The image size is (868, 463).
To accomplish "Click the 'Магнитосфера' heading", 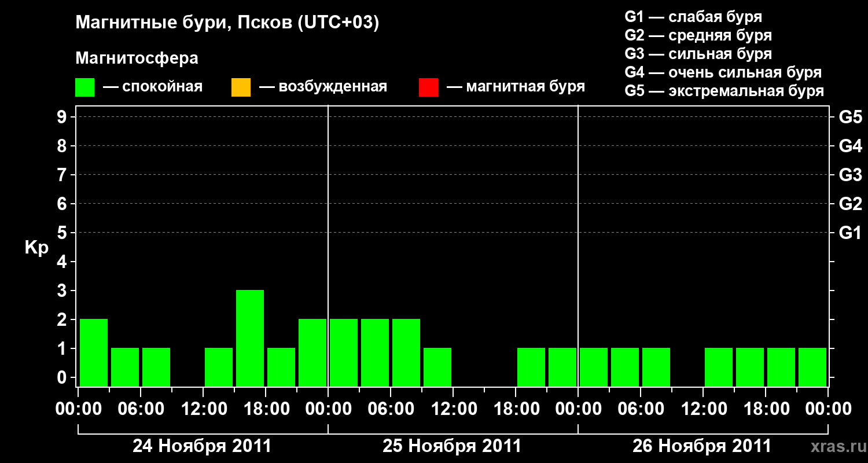I will (137, 58).
